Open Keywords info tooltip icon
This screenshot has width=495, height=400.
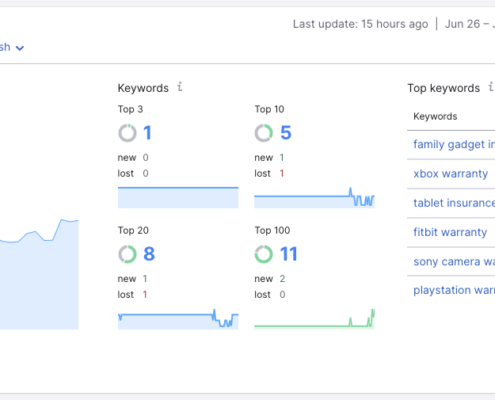[x=180, y=87]
